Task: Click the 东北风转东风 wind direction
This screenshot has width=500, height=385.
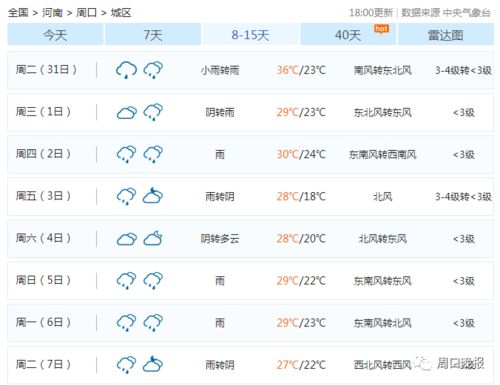Action: [383, 112]
